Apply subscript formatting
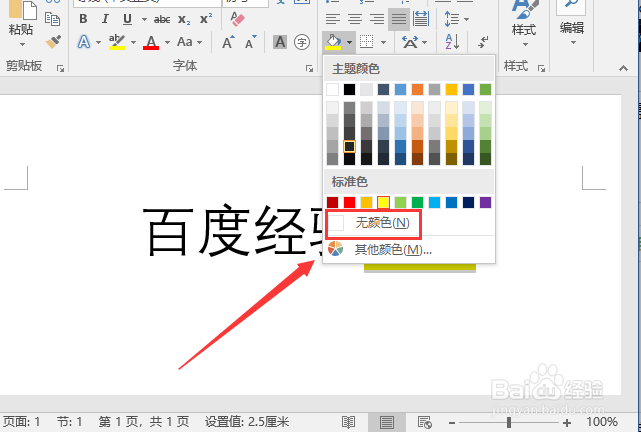The width and height of the screenshot is (641, 432). pyautogui.click(x=184, y=19)
